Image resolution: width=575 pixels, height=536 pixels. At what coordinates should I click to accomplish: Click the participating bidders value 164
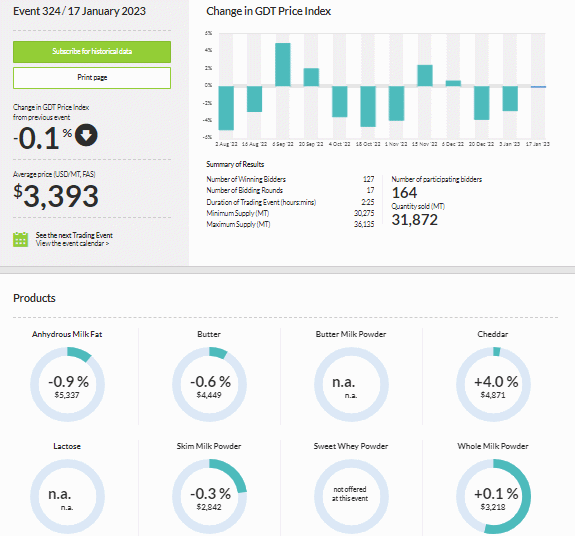pos(404,193)
